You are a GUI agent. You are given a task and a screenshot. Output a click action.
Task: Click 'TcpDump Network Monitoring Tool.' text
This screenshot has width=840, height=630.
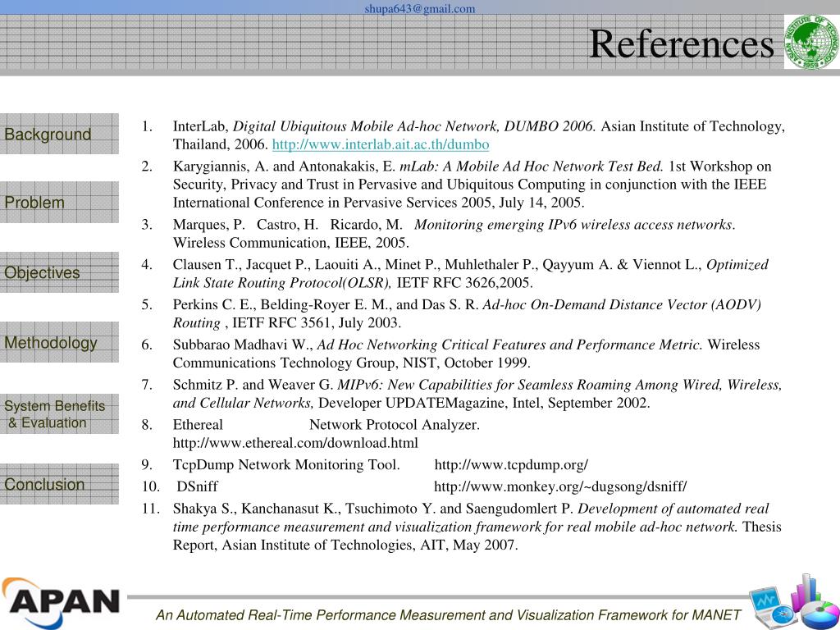[286, 464]
